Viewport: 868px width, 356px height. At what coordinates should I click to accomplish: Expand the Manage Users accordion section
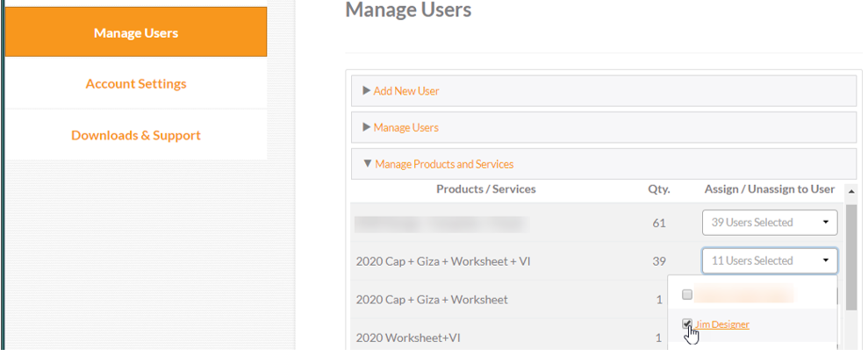pyautogui.click(x=604, y=128)
